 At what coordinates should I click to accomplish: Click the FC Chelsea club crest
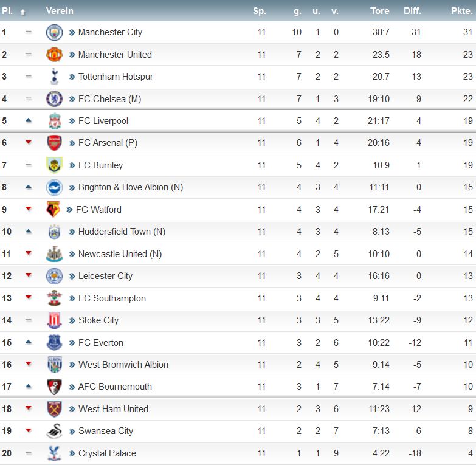click(x=54, y=99)
